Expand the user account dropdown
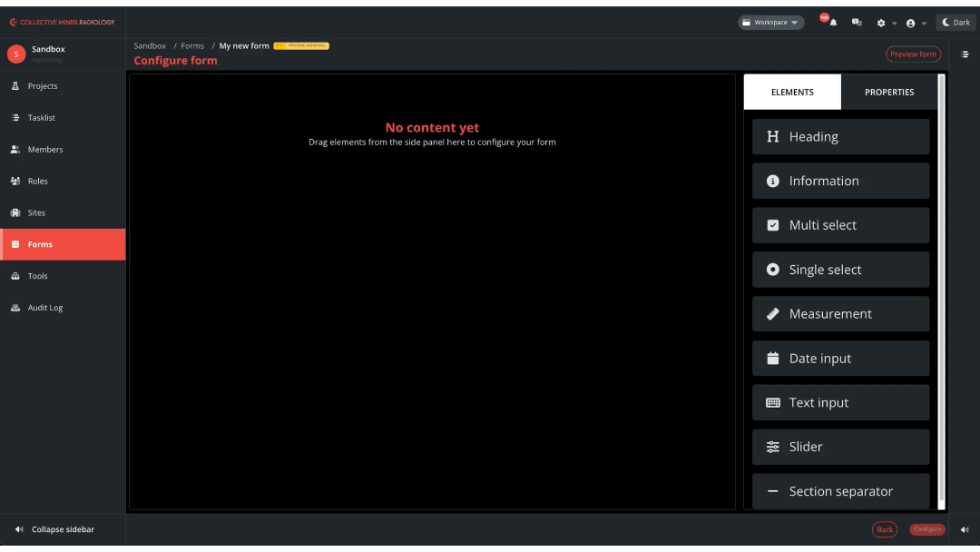980x552 pixels. 915,23
